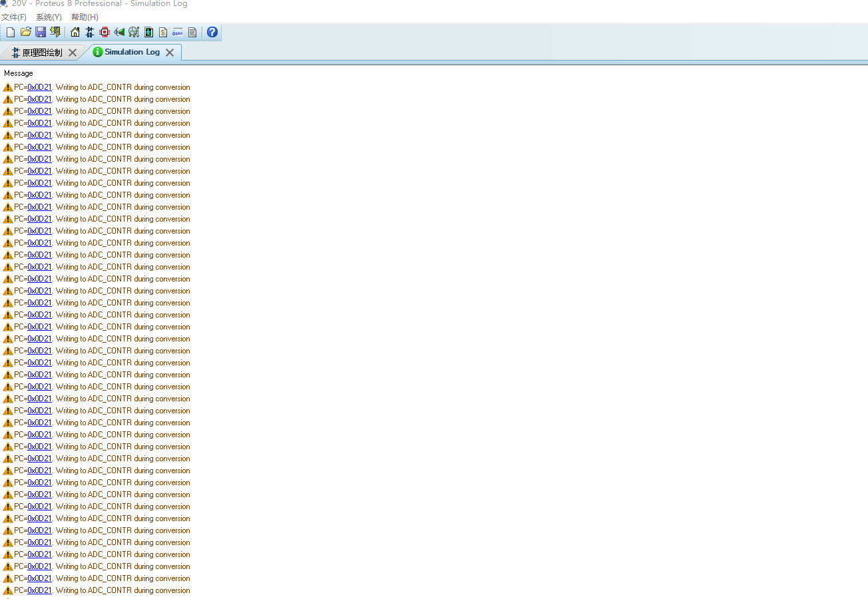
Task: Go to the Home Page house icon
Action: pyautogui.click(x=75, y=32)
